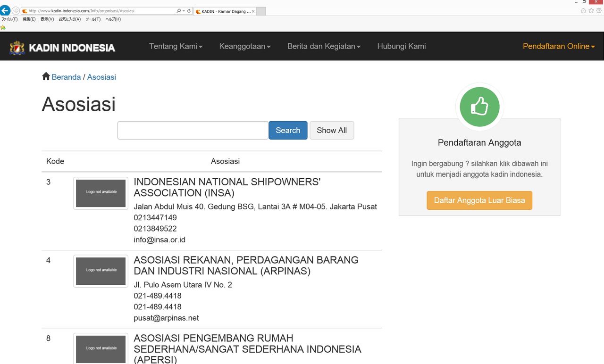Click the blue Search button
The image size is (604, 364).
click(x=288, y=131)
